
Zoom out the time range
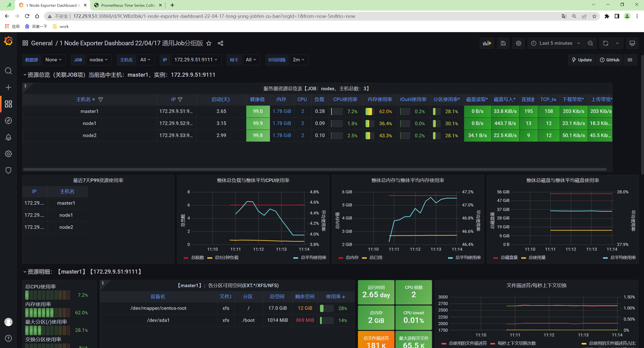590,43
